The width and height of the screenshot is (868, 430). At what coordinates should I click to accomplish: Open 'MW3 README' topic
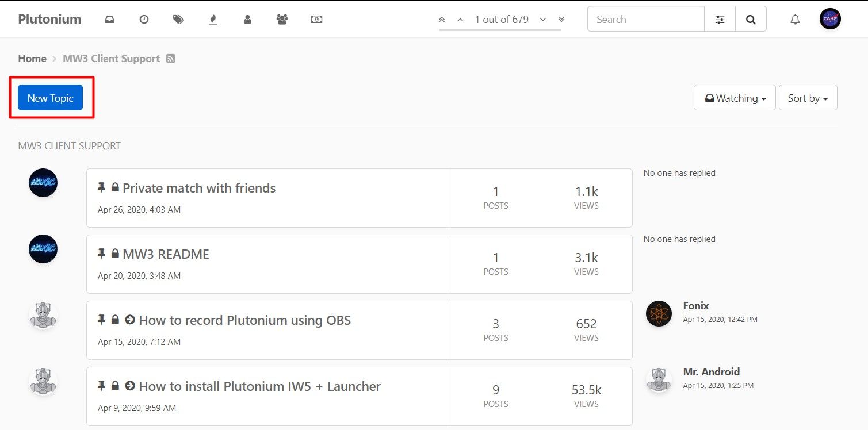[x=166, y=254]
